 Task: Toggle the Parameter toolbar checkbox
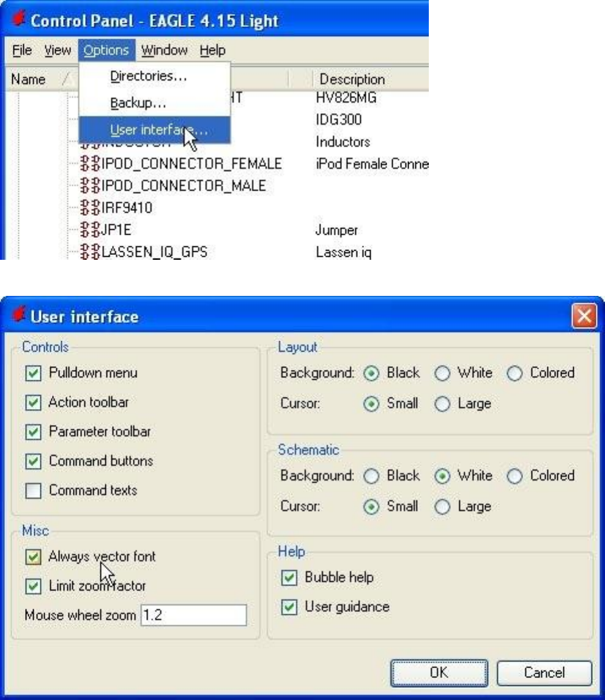coord(34,432)
